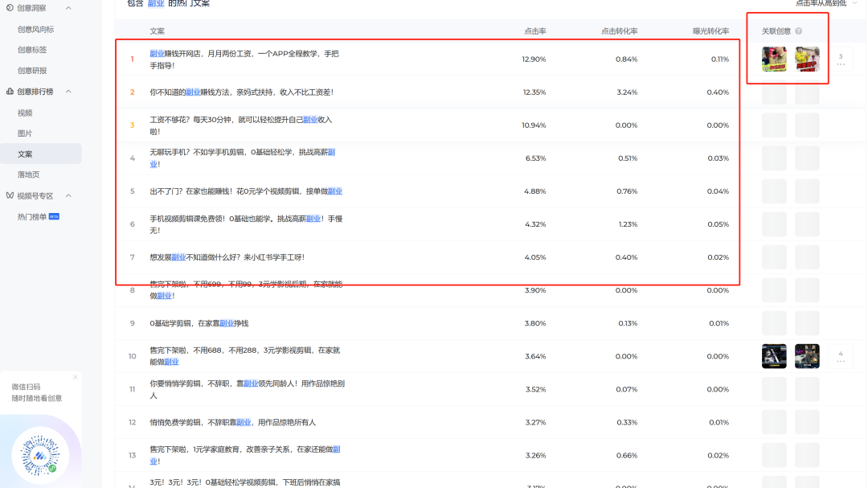Click the 4.88% click rate value
Viewport: 868px width, 488px height.
tap(534, 191)
